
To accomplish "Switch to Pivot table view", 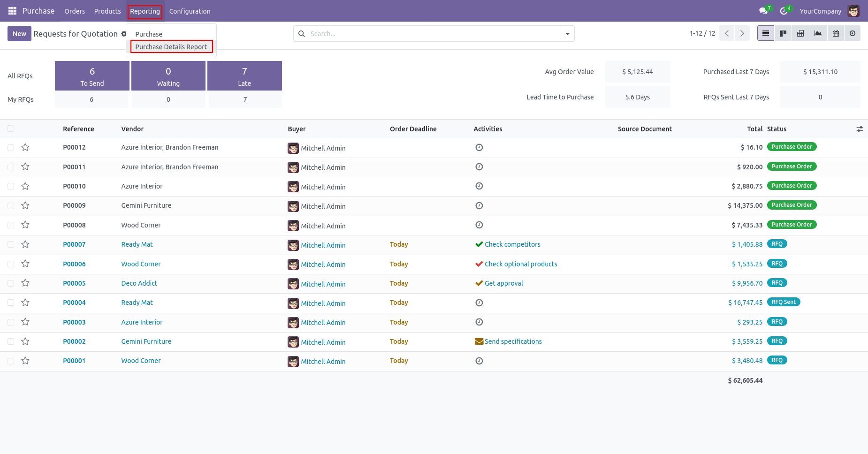I will click(800, 33).
